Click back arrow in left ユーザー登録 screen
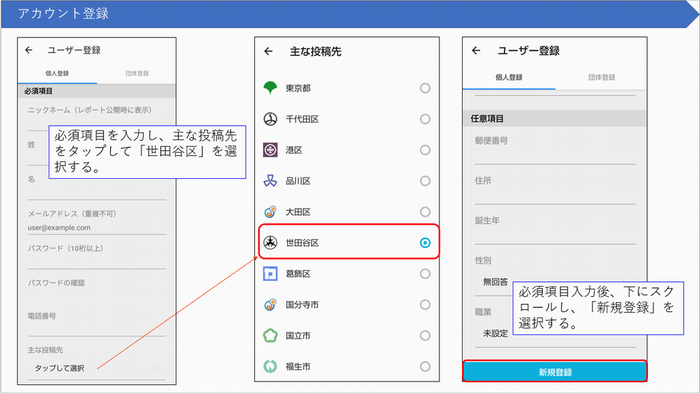700x394 pixels. 29,50
